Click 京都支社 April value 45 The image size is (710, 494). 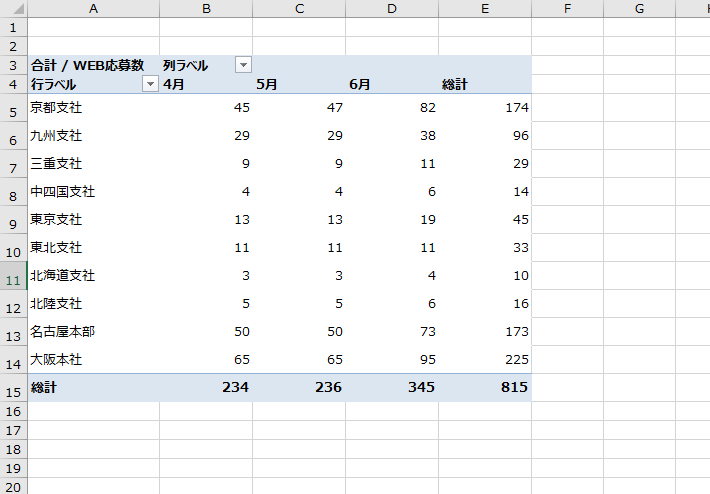206,108
